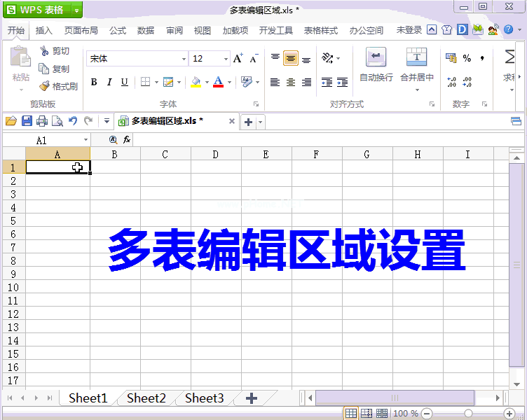The height and width of the screenshot is (420, 527).
Task: Switch to the Sheet2 worksheet tab
Action: (x=146, y=398)
